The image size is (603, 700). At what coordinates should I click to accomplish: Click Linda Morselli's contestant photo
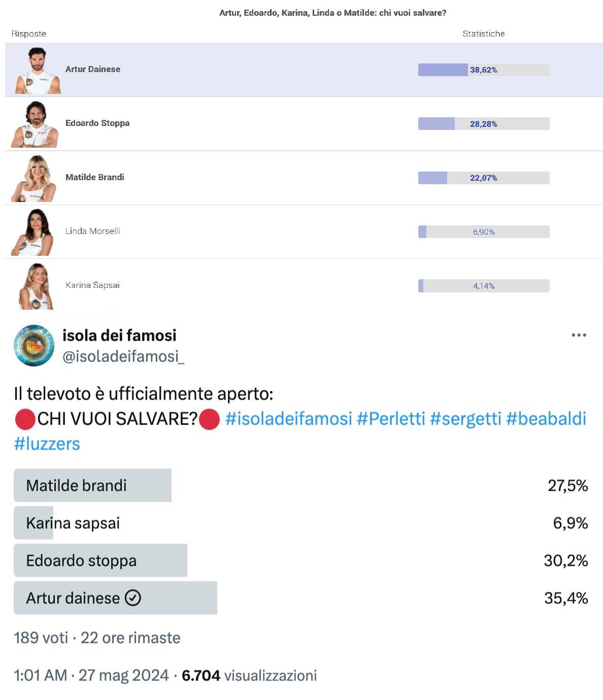[33, 232]
